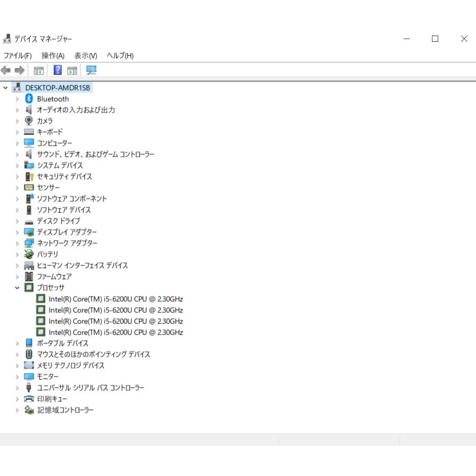The image size is (476, 476).
Task: Click the Bluetooth category icon
Action: (x=29, y=99)
